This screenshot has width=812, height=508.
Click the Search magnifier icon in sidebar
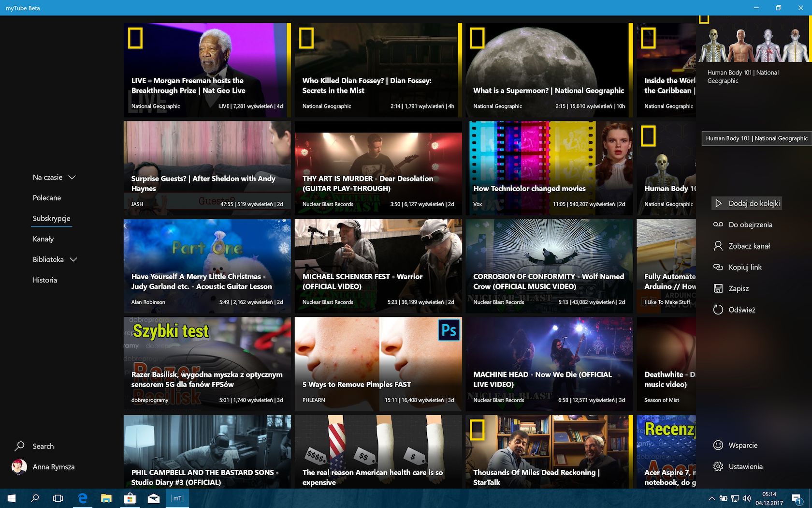[20, 446]
